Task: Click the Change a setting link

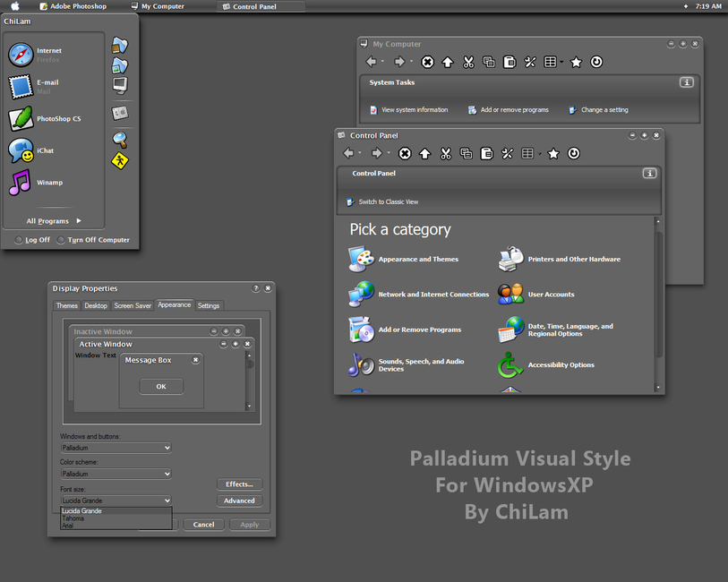Action: tap(598, 110)
